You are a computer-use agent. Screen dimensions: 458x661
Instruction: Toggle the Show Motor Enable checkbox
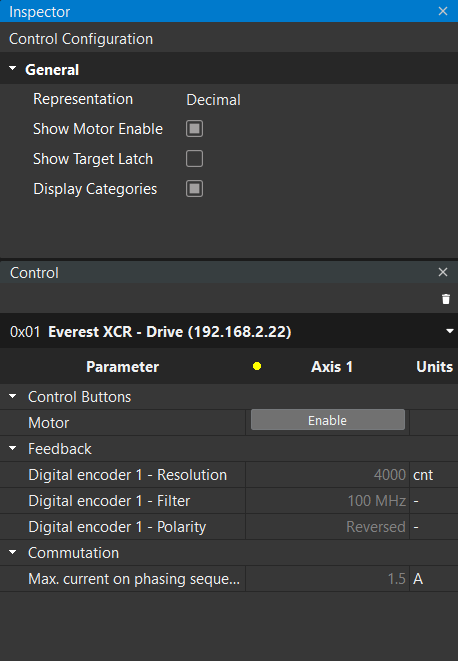tap(194, 129)
